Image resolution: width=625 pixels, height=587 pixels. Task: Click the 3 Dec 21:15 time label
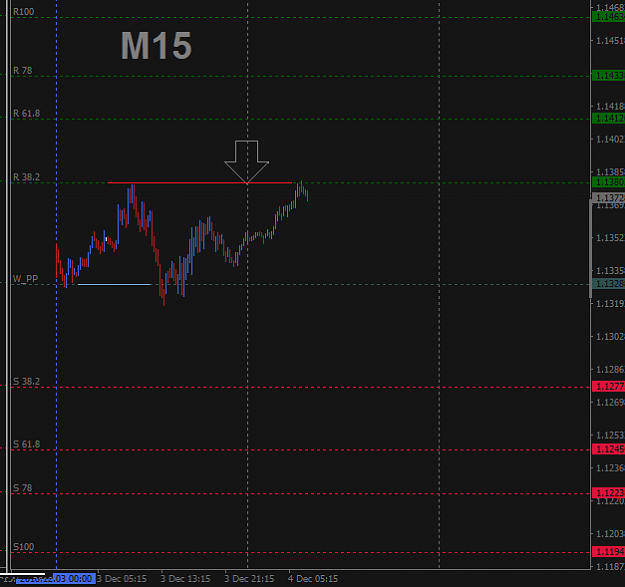point(249,579)
